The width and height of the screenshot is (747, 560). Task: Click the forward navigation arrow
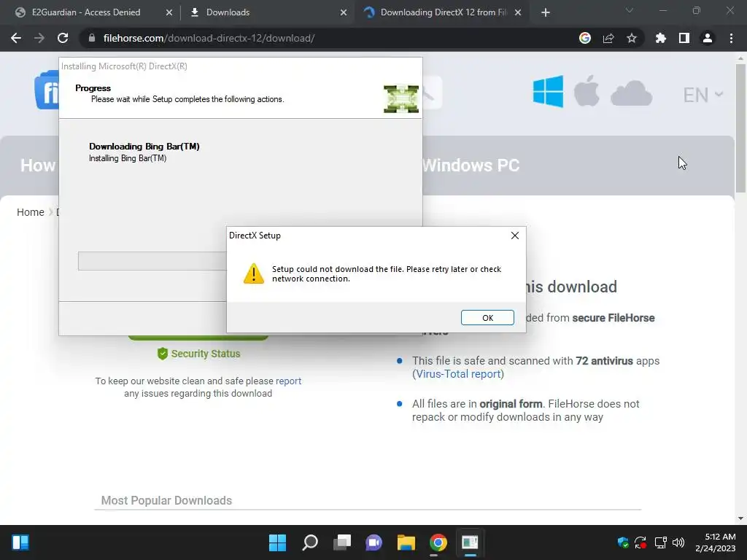[x=39, y=38]
